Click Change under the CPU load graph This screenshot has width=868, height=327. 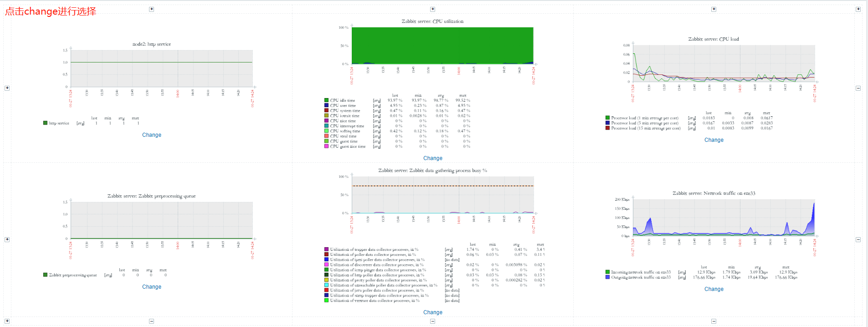coord(714,140)
